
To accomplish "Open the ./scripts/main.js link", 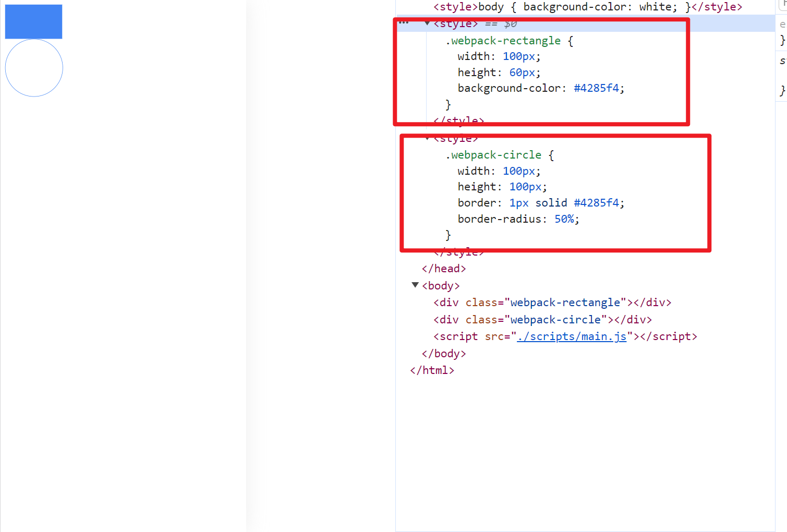I will [x=572, y=336].
